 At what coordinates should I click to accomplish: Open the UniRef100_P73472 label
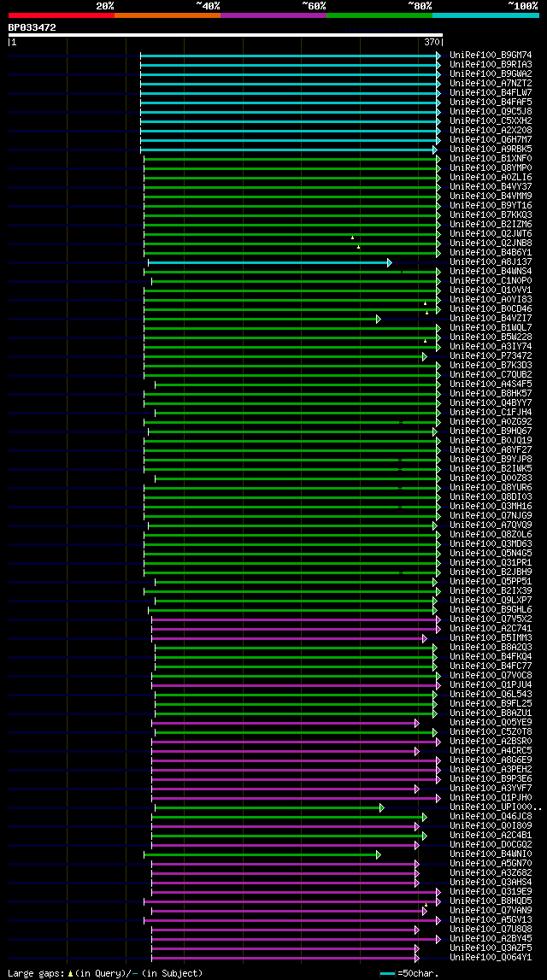pyautogui.click(x=491, y=356)
